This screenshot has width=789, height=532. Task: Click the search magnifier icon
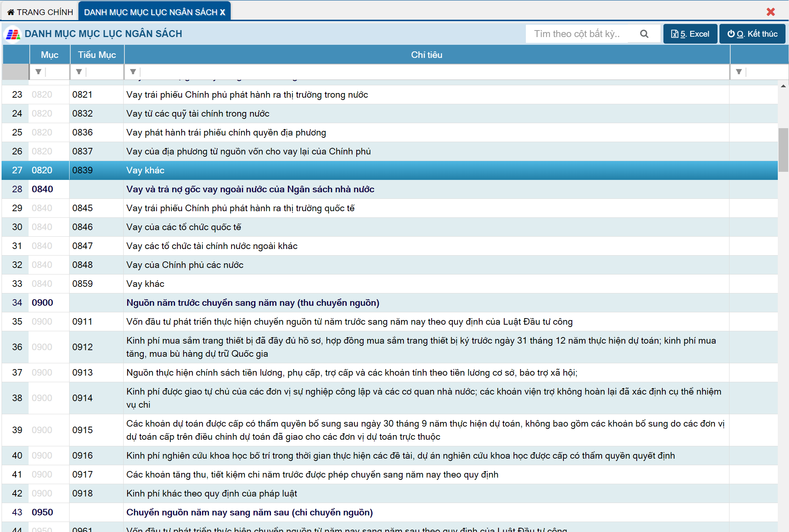click(x=644, y=34)
